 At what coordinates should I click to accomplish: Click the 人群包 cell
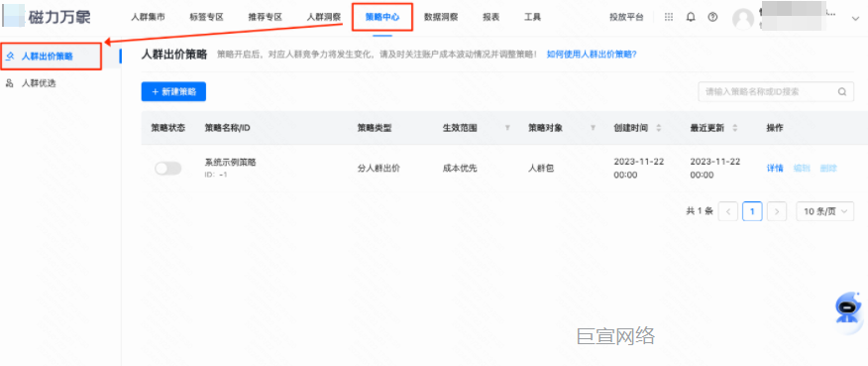(541, 168)
